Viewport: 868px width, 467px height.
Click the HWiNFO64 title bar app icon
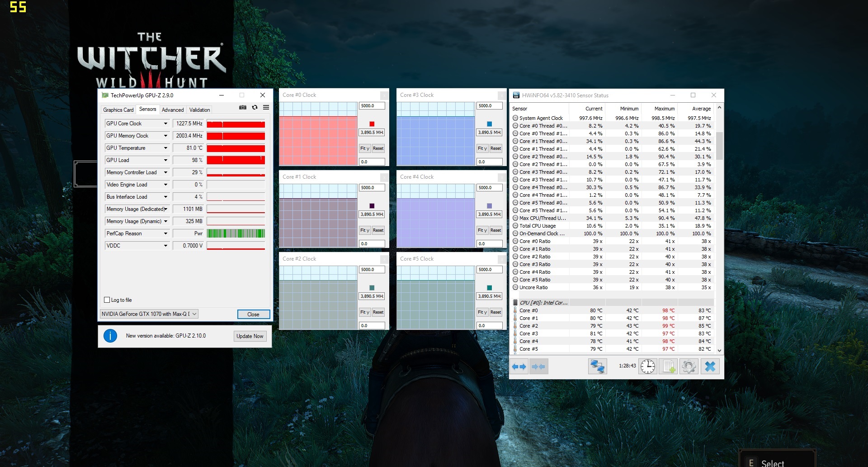coord(516,95)
